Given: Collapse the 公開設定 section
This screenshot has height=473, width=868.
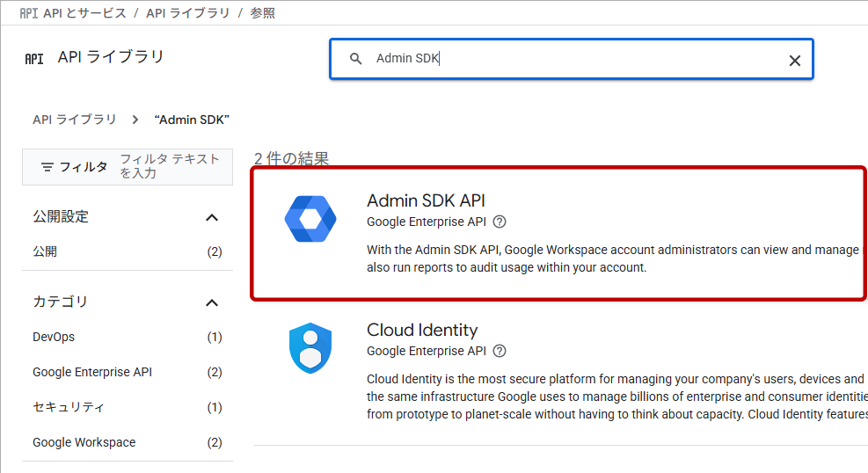Looking at the screenshot, I should pos(211,217).
